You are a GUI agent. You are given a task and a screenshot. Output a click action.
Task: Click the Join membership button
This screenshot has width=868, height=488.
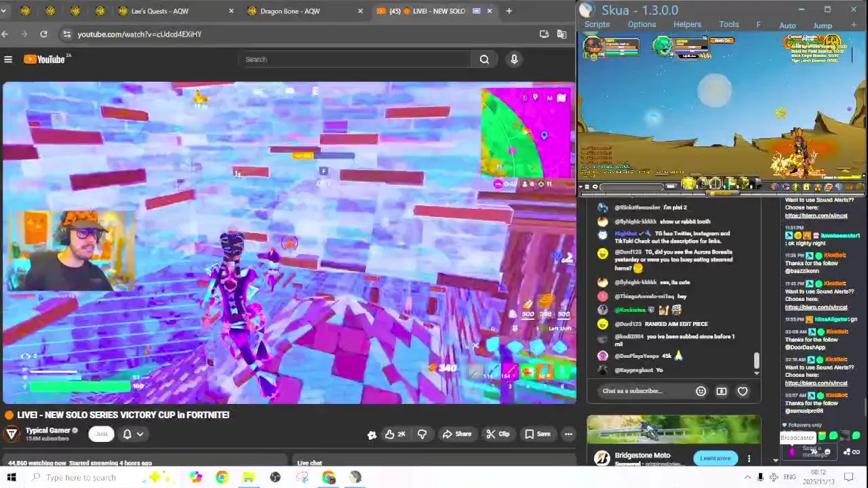tap(101, 434)
